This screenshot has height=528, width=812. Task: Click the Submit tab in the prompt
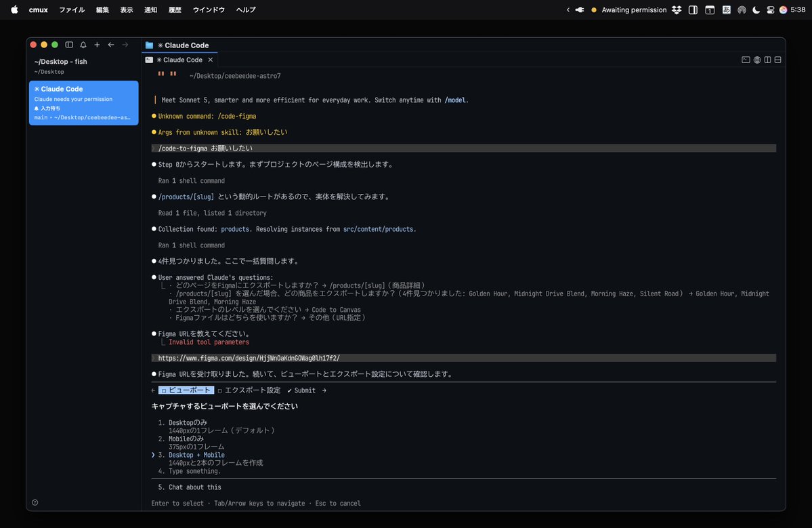pos(301,390)
